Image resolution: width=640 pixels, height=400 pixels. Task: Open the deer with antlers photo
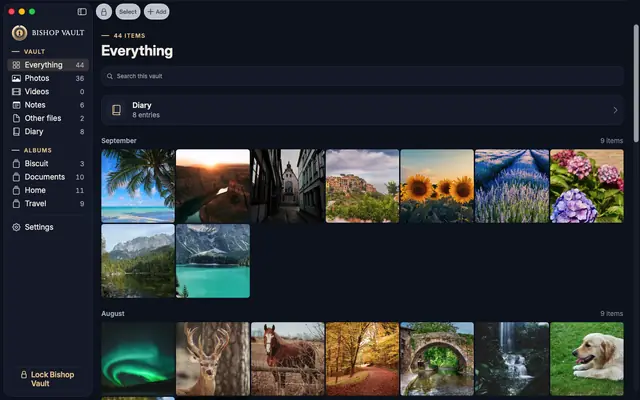coord(213,359)
